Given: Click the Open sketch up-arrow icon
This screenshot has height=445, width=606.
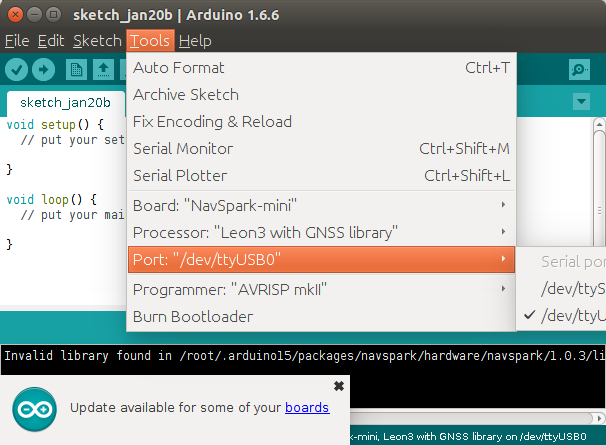Looking at the screenshot, I should 103,70.
